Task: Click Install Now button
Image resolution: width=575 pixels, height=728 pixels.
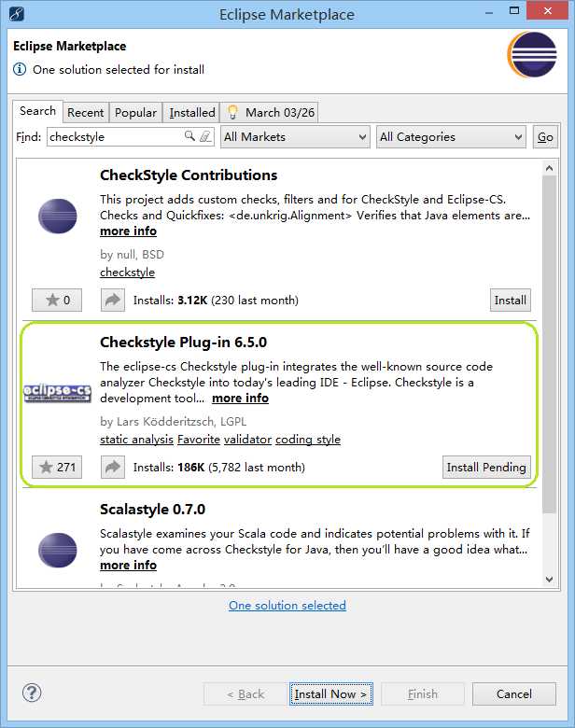Action: (330, 694)
